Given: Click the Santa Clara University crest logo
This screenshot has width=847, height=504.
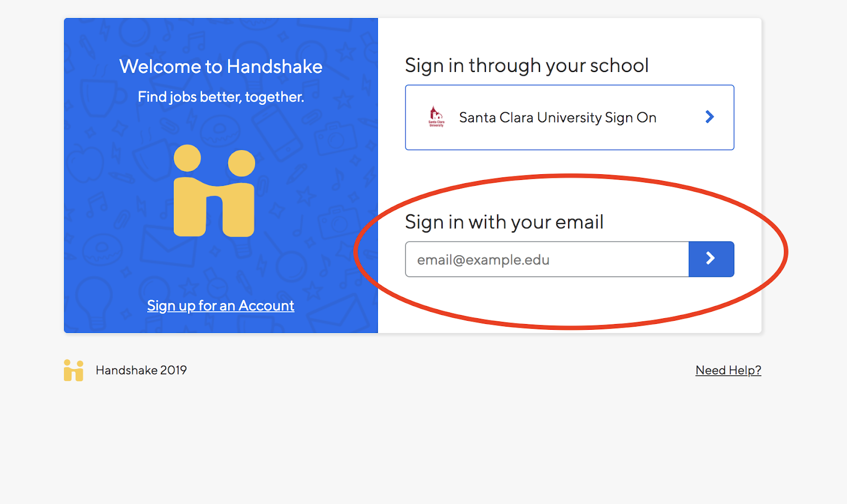Looking at the screenshot, I should tap(436, 116).
